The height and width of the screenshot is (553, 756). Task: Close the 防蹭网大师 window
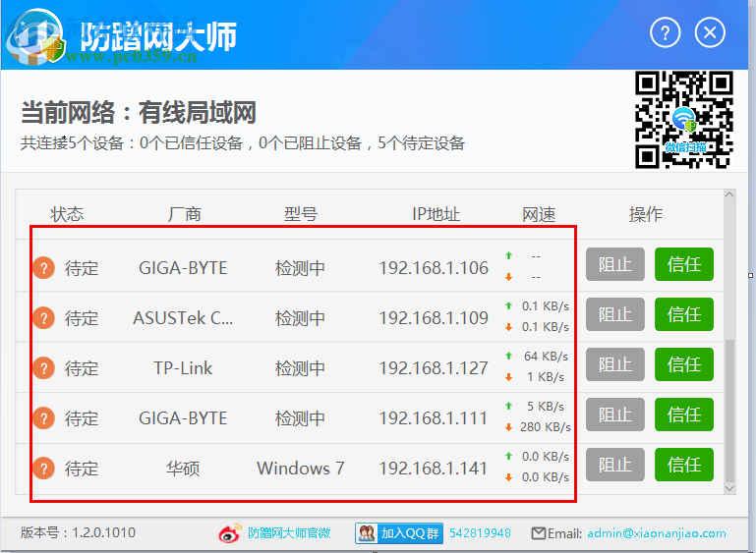tap(710, 32)
